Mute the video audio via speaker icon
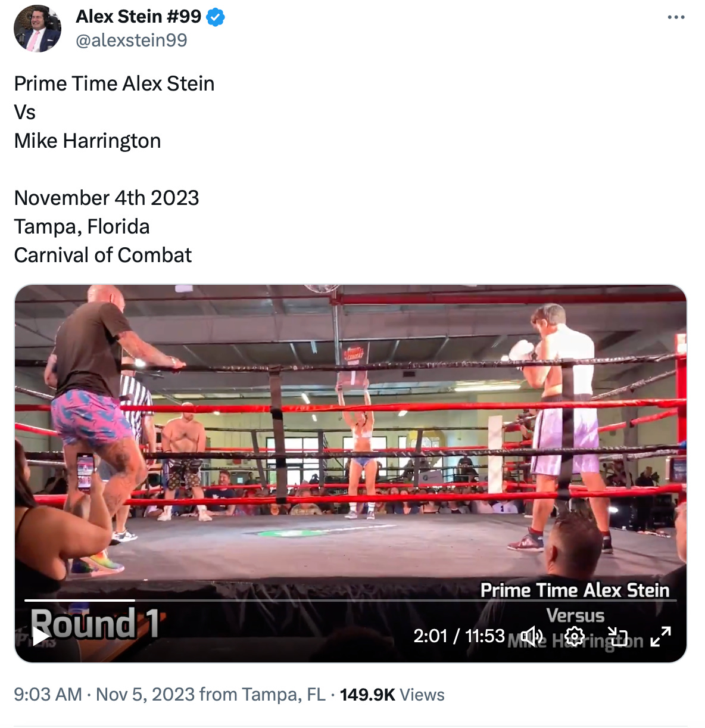705x728 pixels. pyautogui.click(x=532, y=636)
